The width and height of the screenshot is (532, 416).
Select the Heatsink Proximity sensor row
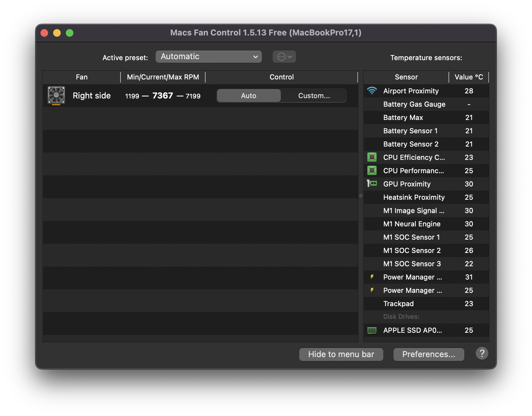click(x=426, y=197)
